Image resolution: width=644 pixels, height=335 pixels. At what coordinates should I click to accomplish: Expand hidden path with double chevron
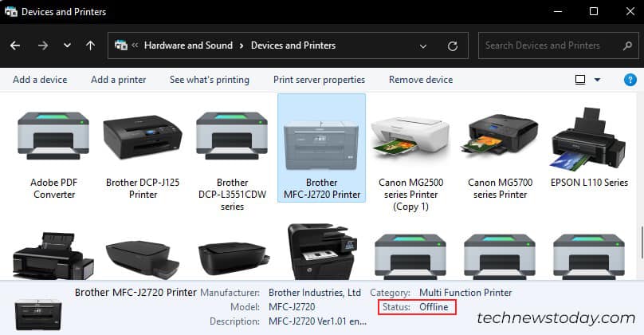(x=135, y=45)
